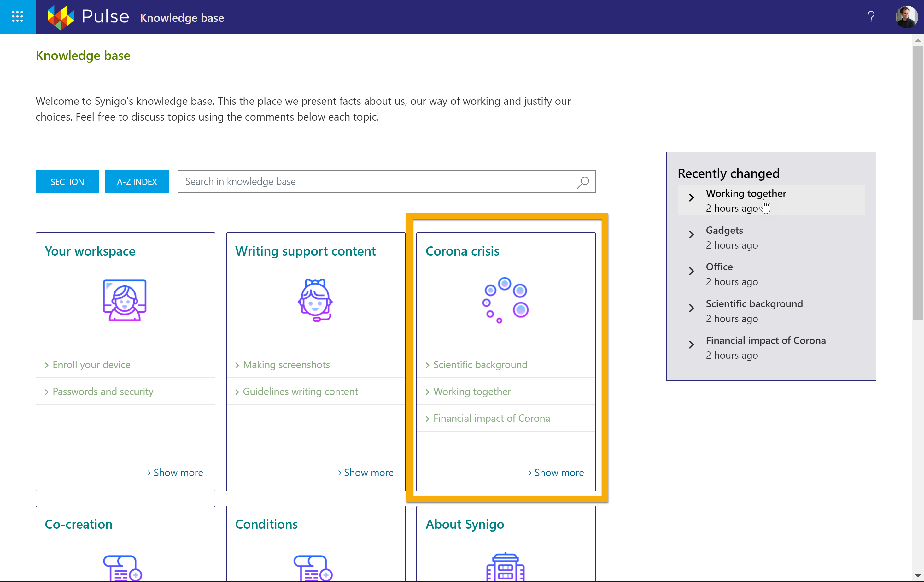Screen dimensions: 924x582
Task: Click the green Knowledge base page heading
Action: tap(83, 56)
